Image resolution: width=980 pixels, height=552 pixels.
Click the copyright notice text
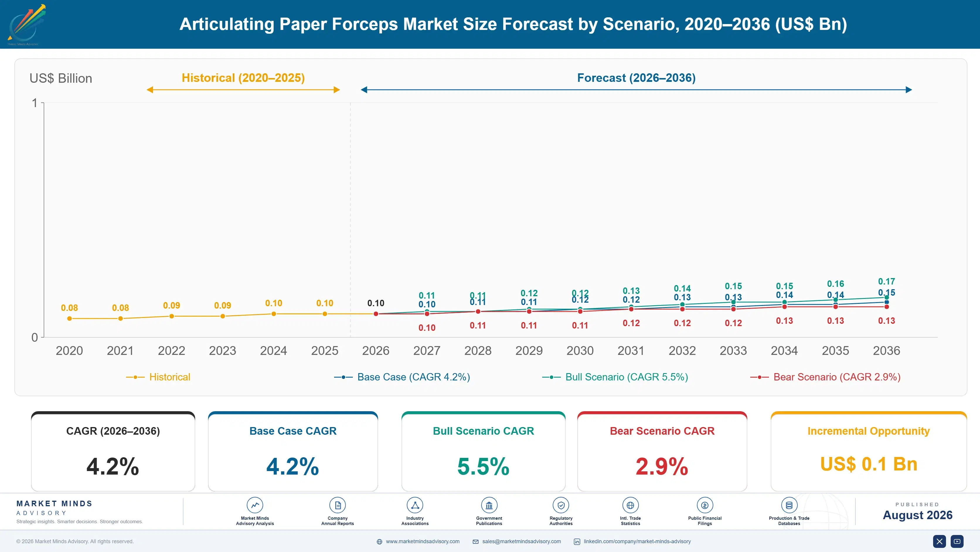pos(75,541)
